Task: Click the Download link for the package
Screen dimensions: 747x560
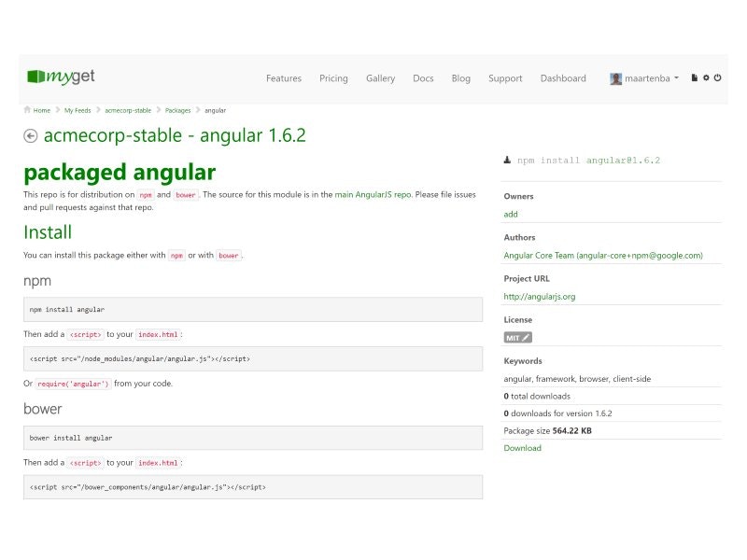Action: 523,448
